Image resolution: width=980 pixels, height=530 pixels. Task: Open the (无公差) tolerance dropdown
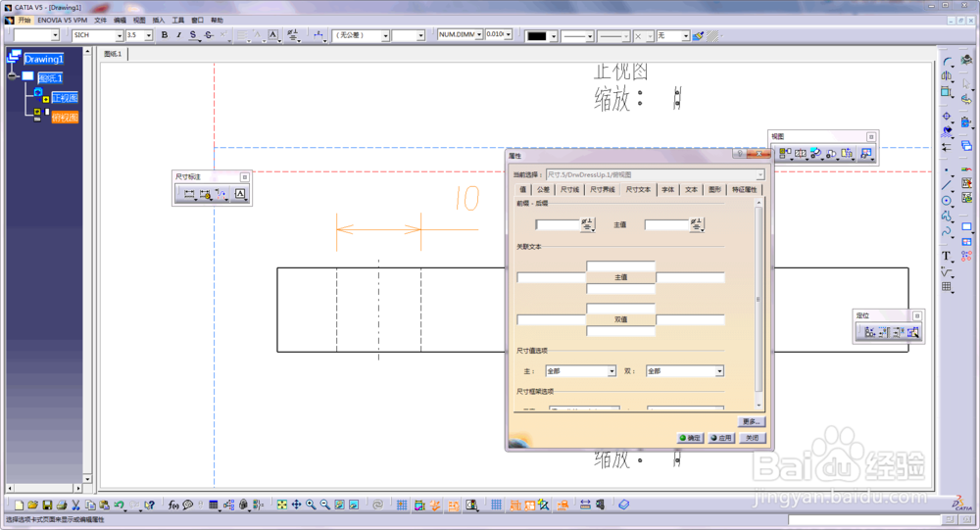coord(385,35)
